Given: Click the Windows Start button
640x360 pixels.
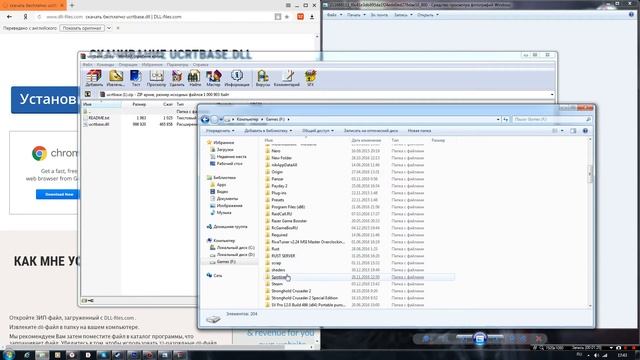Looking at the screenshot, I should (8, 355).
